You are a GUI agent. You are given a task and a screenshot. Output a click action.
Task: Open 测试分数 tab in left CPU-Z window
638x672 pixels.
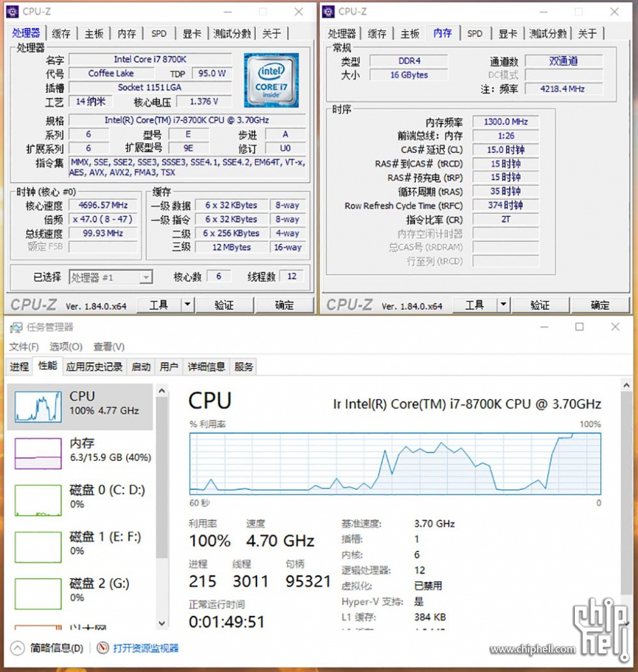pos(232,33)
